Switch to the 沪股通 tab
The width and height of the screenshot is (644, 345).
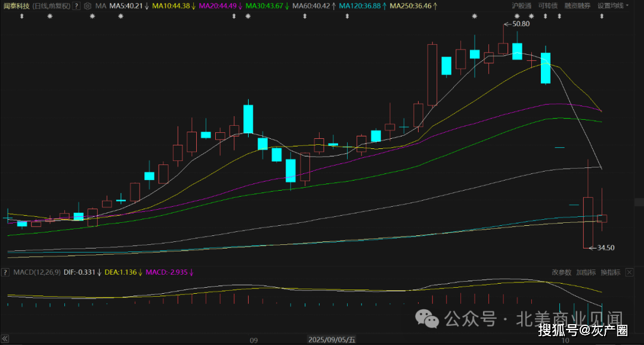522,6
